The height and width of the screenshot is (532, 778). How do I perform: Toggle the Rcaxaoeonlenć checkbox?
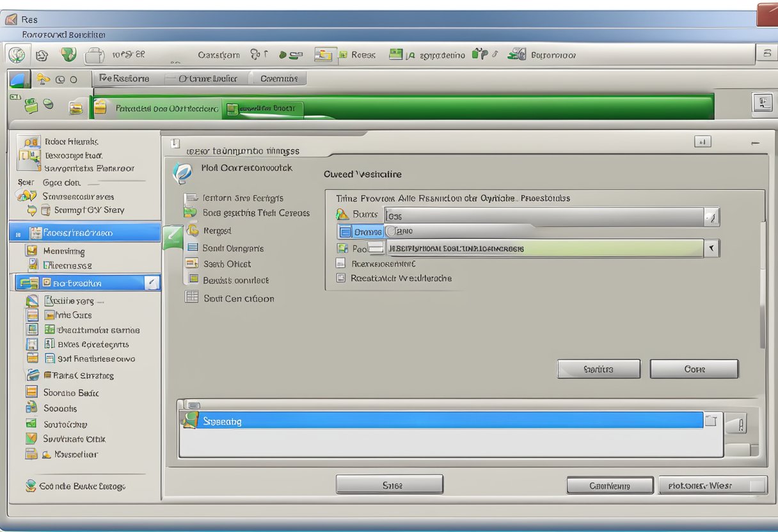[x=340, y=263]
